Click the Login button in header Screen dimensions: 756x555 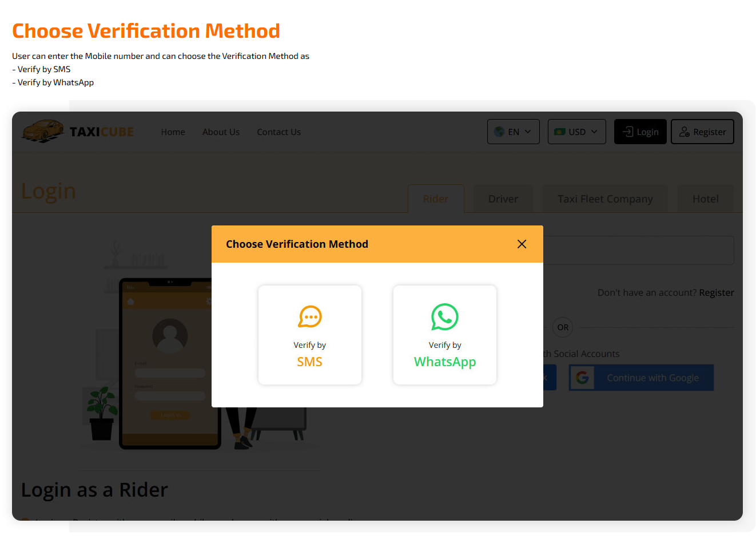click(x=640, y=132)
